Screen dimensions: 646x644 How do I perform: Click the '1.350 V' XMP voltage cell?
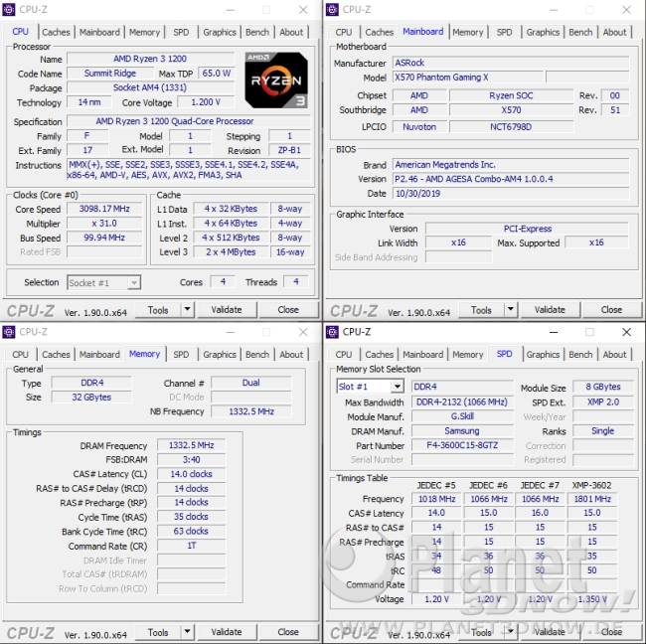coord(592,599)
